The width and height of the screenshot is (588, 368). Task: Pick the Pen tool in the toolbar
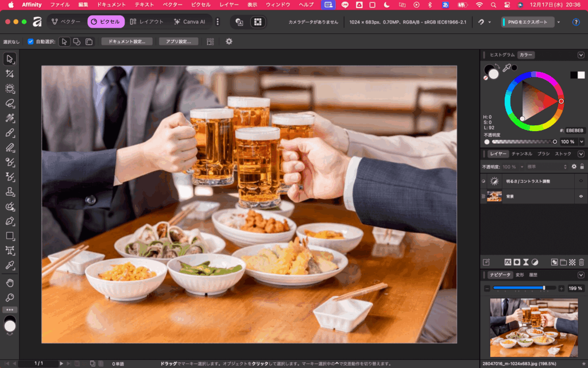tap(10, 221)
